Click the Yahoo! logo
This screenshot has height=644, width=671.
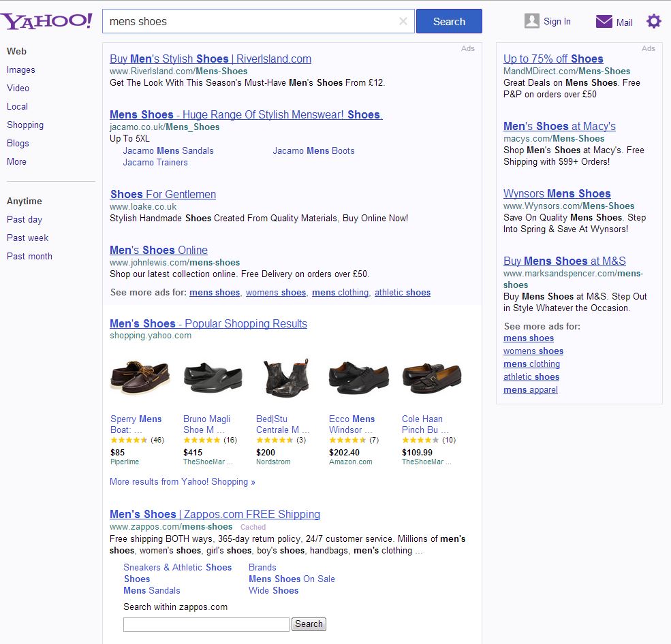pyautogui.click(x=46, y=21)
